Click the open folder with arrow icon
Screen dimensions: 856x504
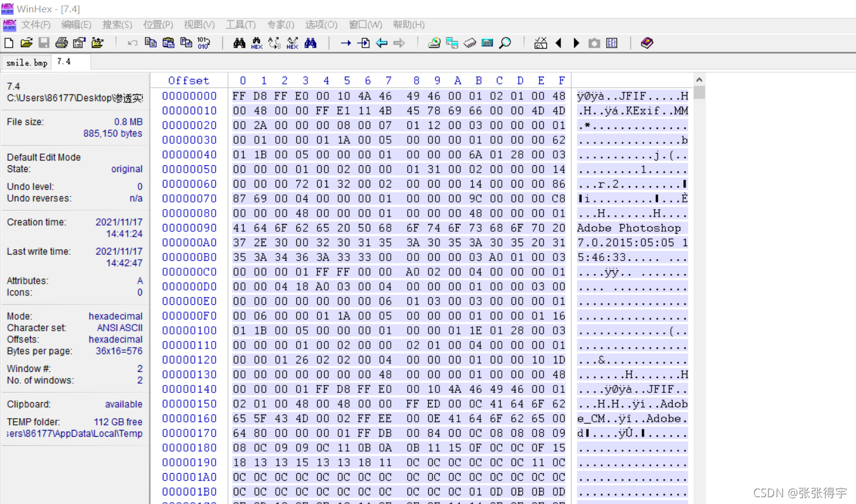98,43
